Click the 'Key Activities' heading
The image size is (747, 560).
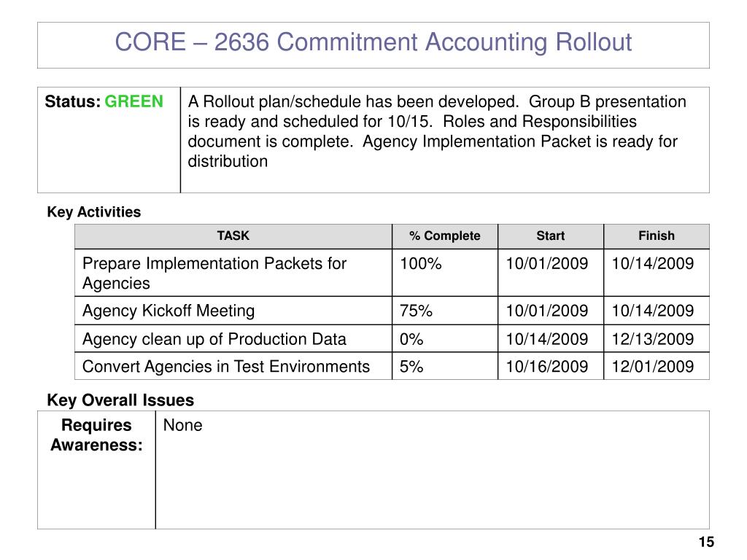tap(94, 212)
